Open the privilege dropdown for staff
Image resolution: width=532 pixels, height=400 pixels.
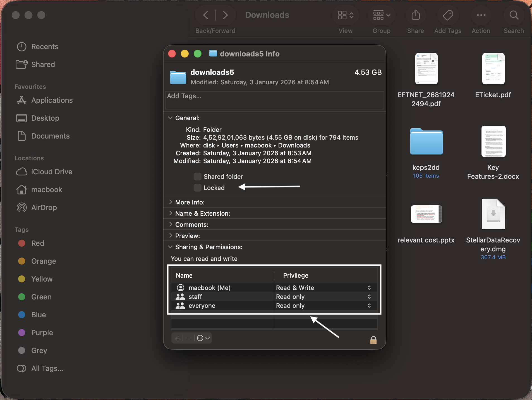[x=369, y=297]
